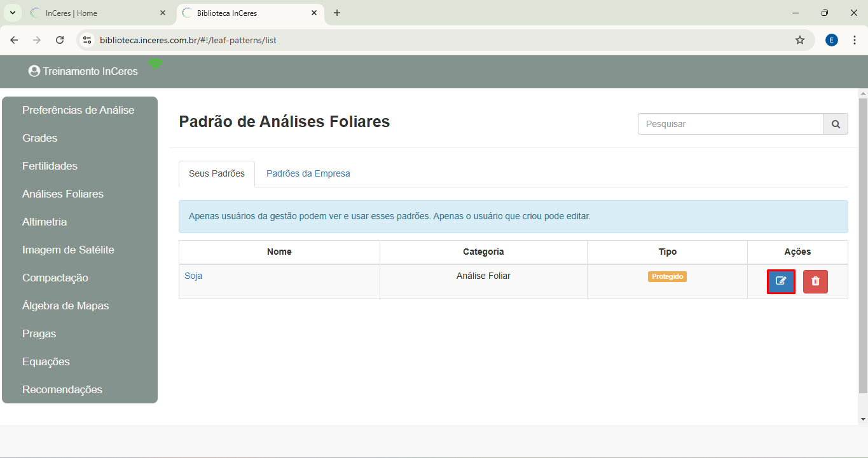Open Análises Foliares in sidebar
The image size is (868, 458).
click(x=63, y=194)
